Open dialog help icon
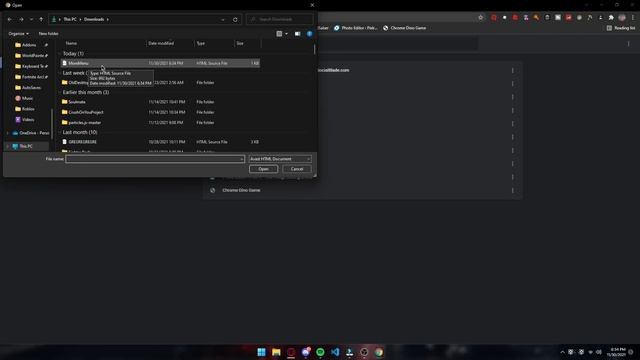The image size is (640, 360). click(309, 34)
